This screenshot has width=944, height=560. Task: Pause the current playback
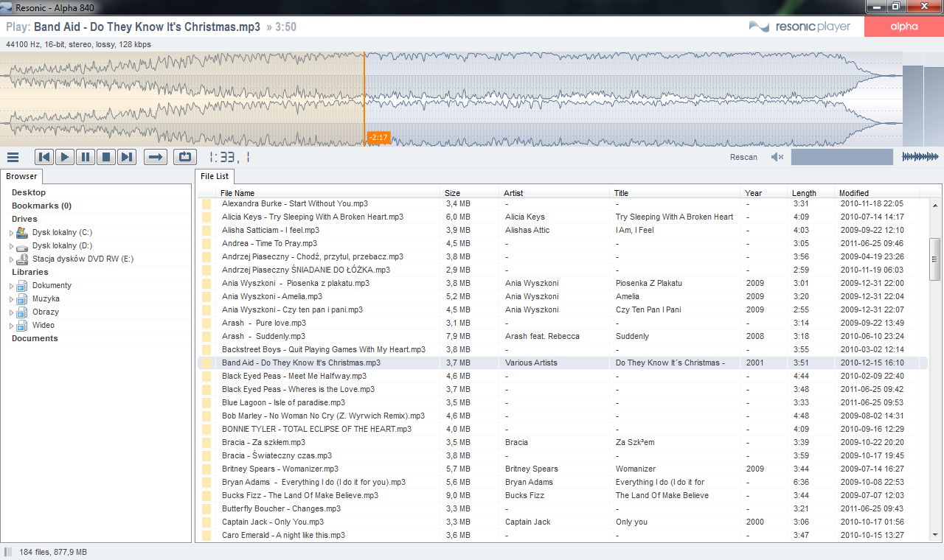click(x=86, y=157)
